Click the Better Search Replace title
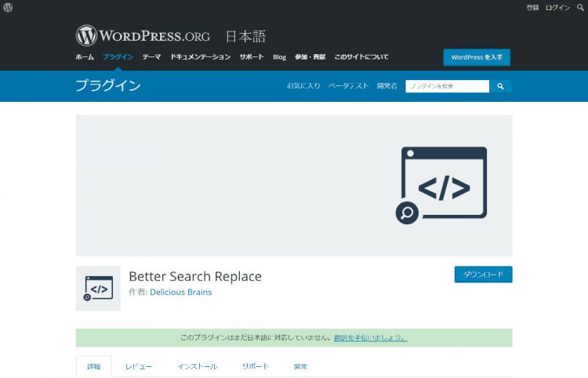 (x=195, y=276)
